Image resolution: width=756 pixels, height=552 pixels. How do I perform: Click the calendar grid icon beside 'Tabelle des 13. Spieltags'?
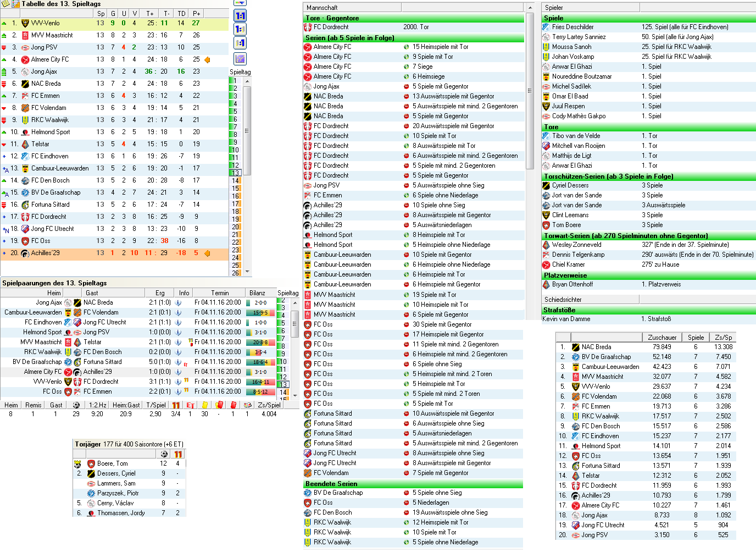[x=15, y=4]
